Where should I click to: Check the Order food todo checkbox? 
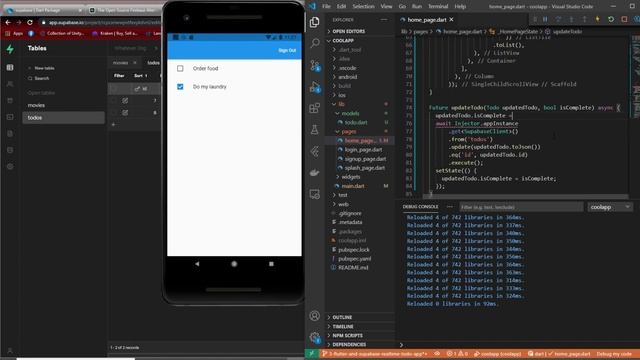tap(180, 68)
